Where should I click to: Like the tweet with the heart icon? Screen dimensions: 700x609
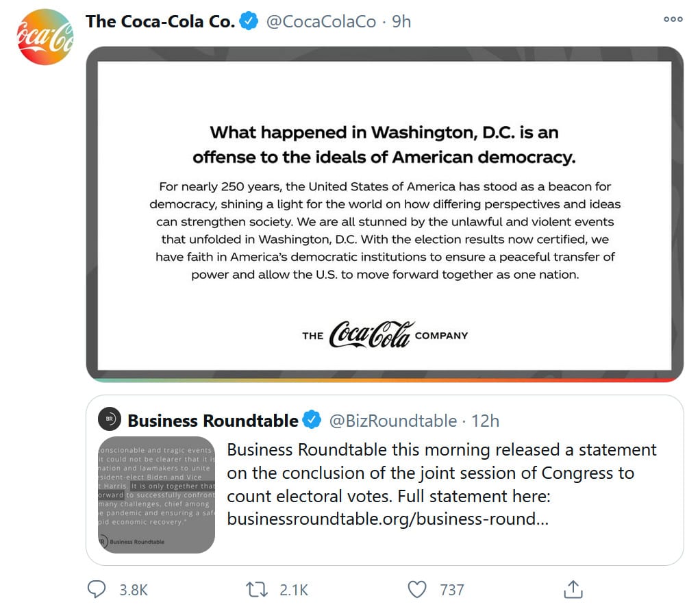point(416,589)
